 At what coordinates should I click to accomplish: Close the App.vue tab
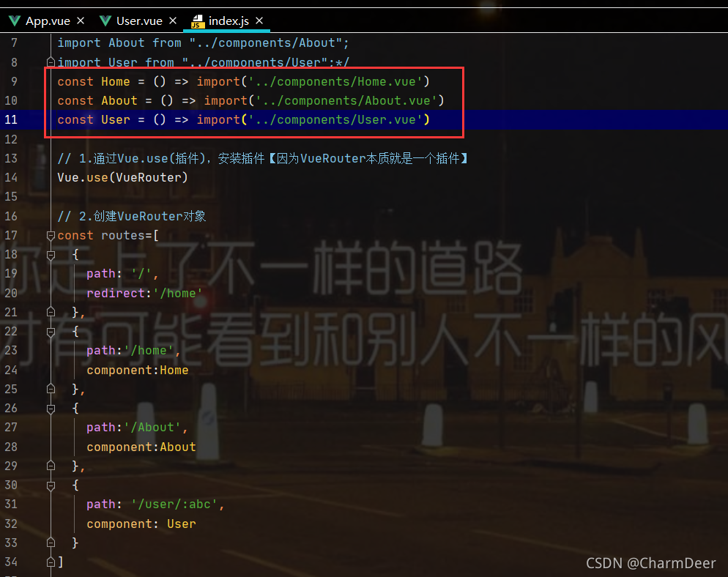pyautogui.click(x=81, y=21)
